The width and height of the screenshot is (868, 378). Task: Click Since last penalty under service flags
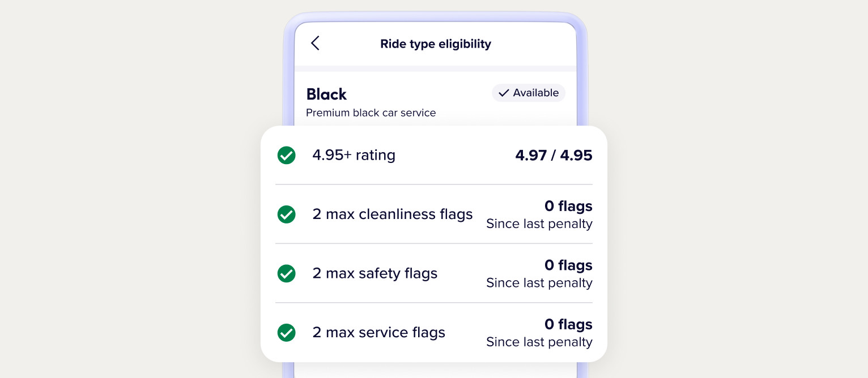[x=539, y=342]
